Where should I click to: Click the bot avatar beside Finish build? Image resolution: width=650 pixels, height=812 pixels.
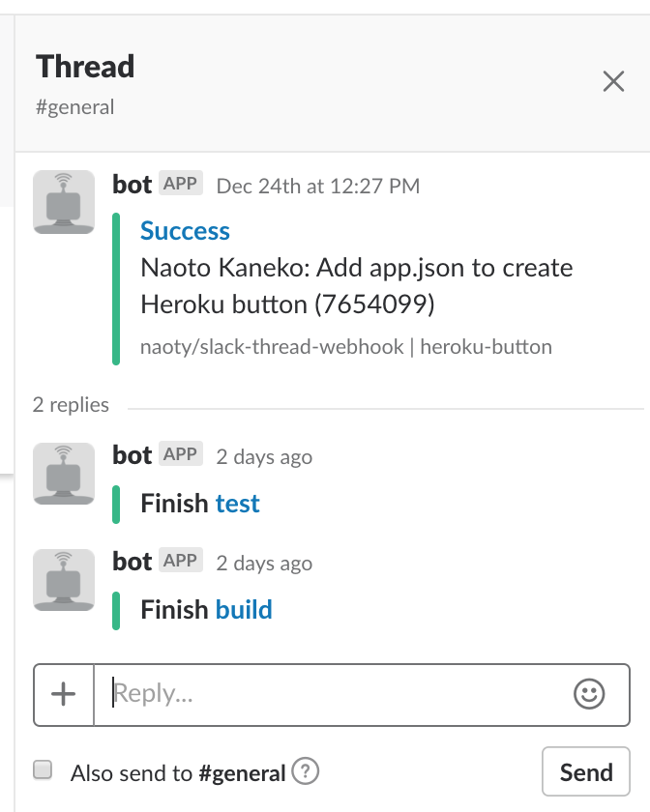click(x=64, y=580)
